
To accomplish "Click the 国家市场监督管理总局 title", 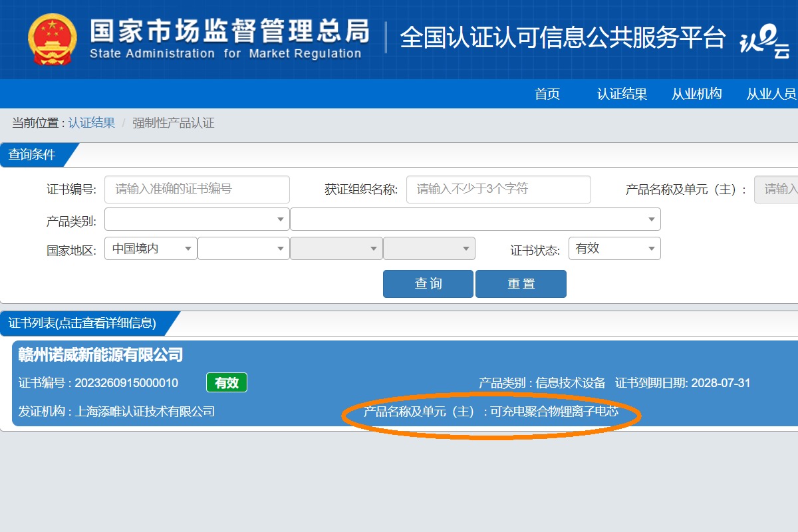I will pos(229,30).
